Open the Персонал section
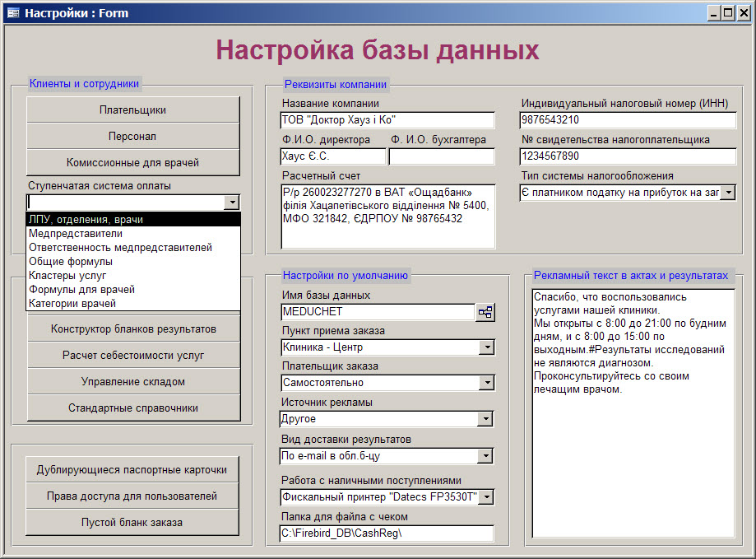Screen dimensions: 756x559 click(132, 136)
